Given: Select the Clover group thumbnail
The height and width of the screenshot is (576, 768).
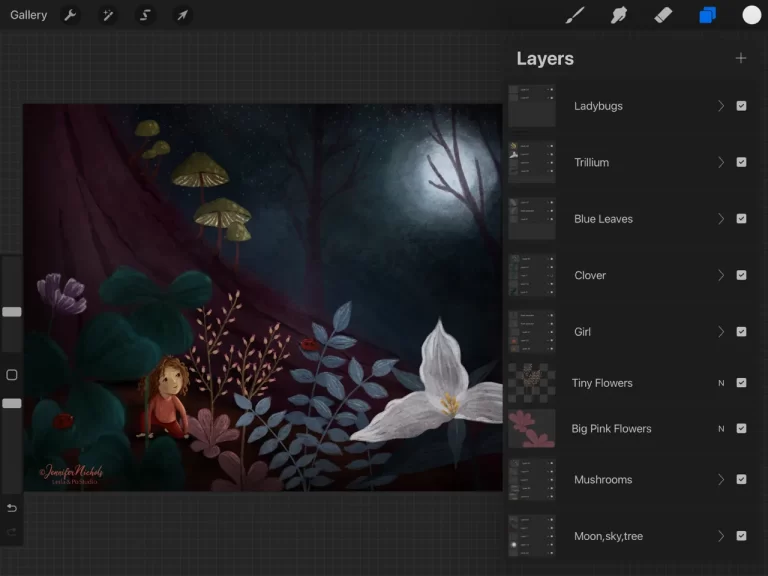Looking at the screenshot, I should point(532,275).
